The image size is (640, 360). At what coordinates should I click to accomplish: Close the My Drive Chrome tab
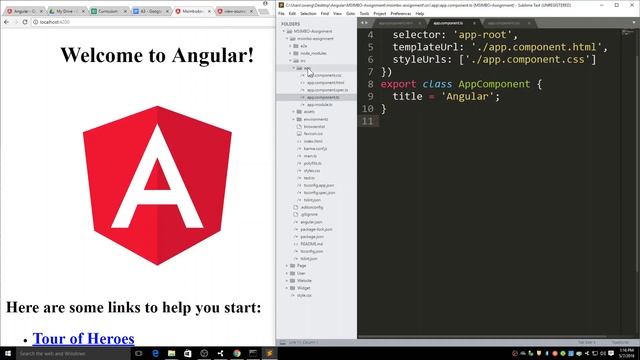[x=83, y=11]
